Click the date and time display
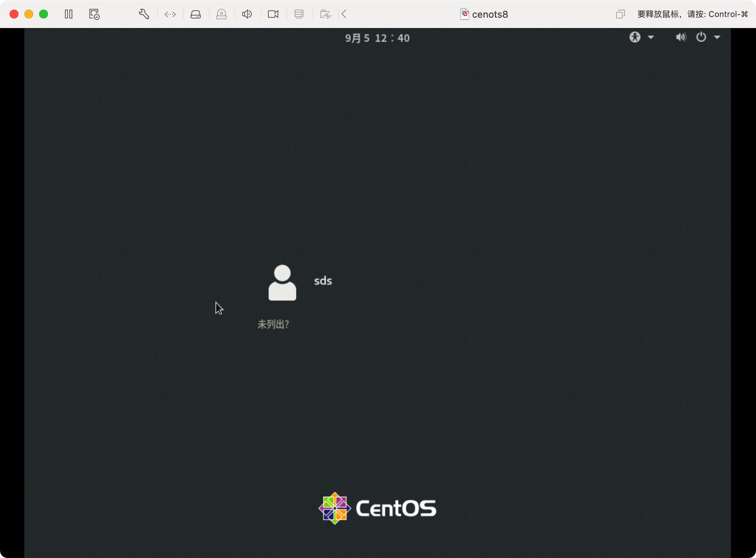The width and height of the screenshot is (756, 558). pos(377,38)
